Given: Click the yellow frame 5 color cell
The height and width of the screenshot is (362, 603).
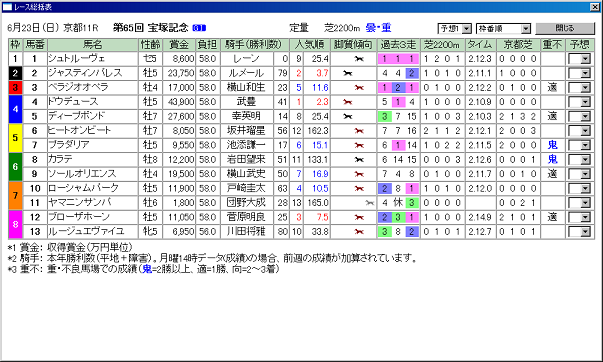Looking at the screenshot, I should pyautogui.click(x=15, y=138).
